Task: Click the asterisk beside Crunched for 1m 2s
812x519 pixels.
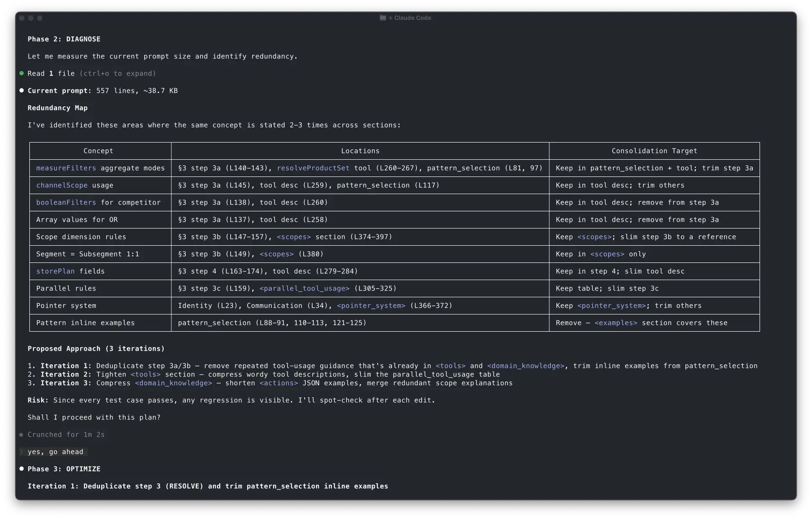Action: point(21,435)
